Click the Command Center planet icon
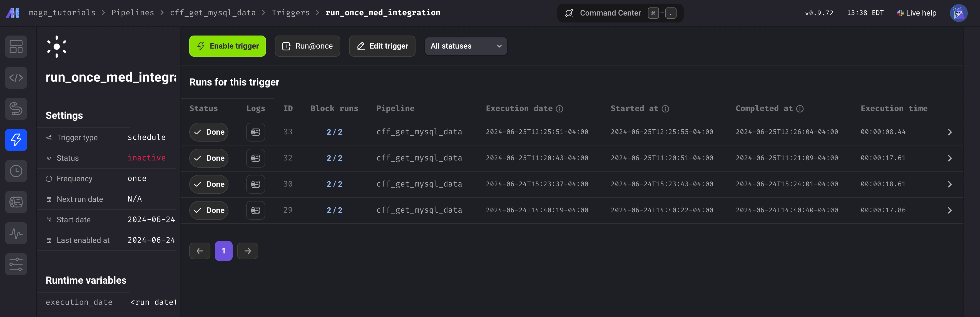The image size is (980, 317). [569, 13]
